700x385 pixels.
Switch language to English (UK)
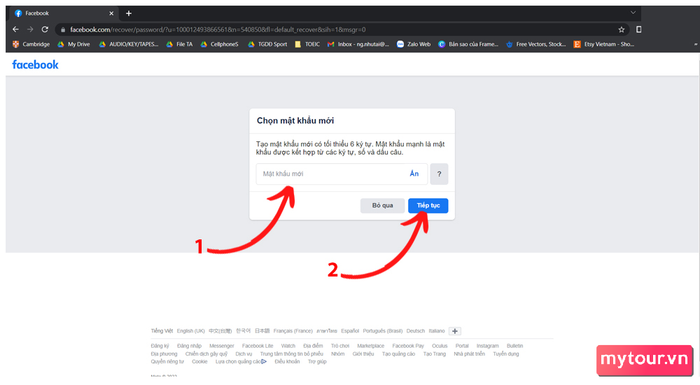click(x=191, y=331)
